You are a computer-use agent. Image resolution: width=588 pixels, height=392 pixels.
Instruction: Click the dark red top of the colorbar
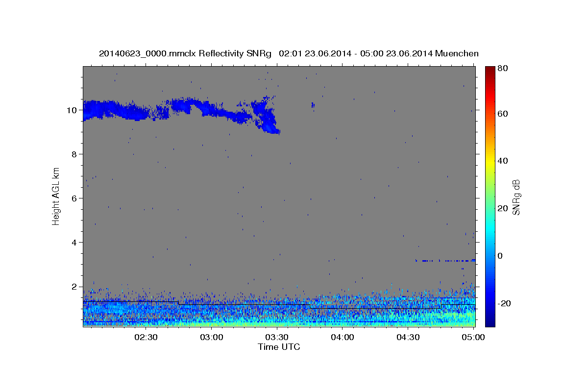click(x=490, y=71)
